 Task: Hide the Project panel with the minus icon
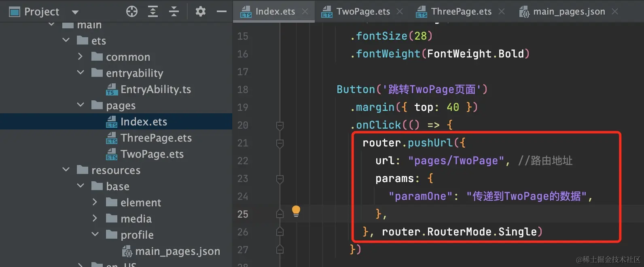point(222,11)
